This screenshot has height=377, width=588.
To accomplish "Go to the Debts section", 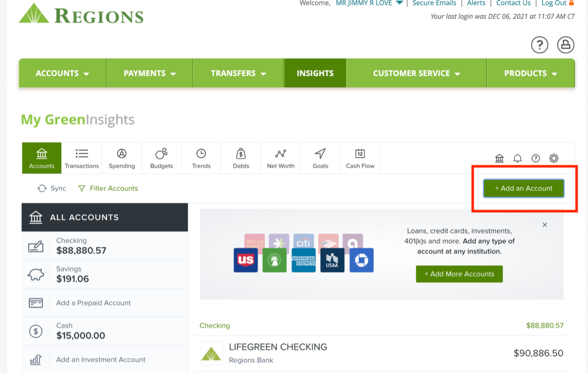I will (x=241, y=158).
